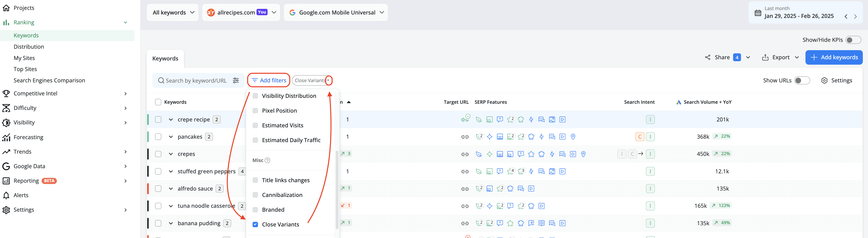Click the table Settings gear icon
This screenshot has width=868, height=238.
pyautogui.click(x=824, y=80)
